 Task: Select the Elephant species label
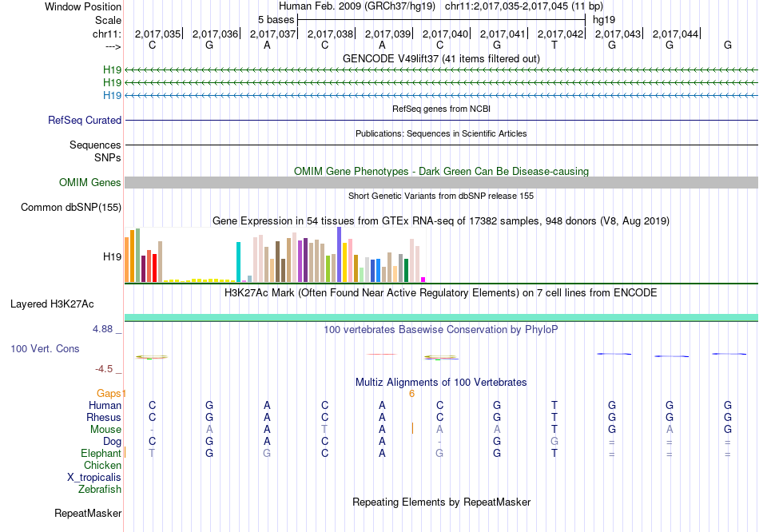[101, 453]
